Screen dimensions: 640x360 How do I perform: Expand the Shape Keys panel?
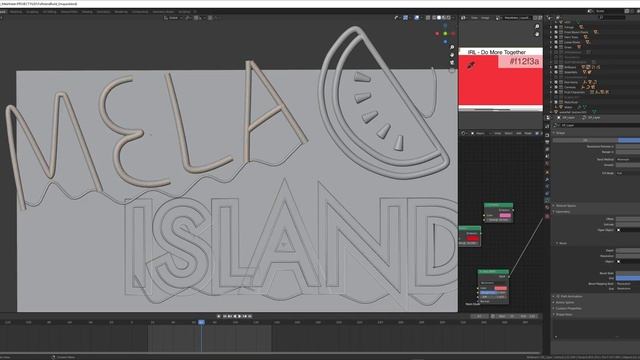(563, 315)
